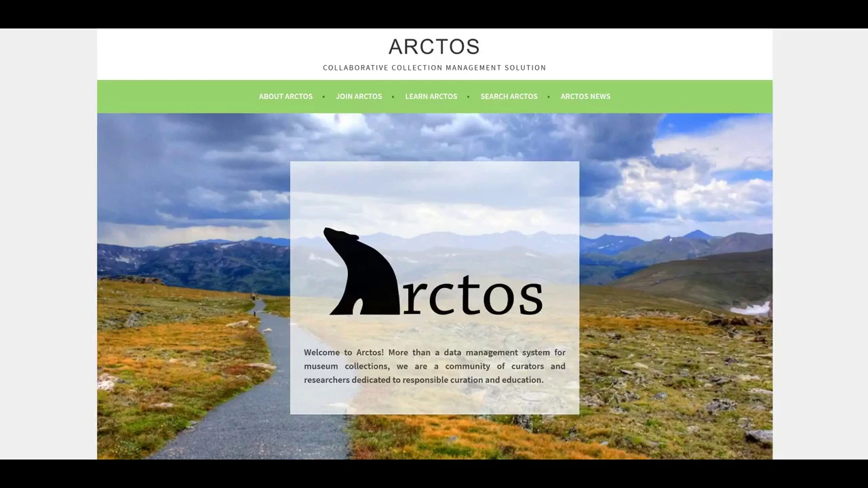Open the About Arctos menu item
Viewport: 868px width, 488px height.
click(x=285, y=96)
